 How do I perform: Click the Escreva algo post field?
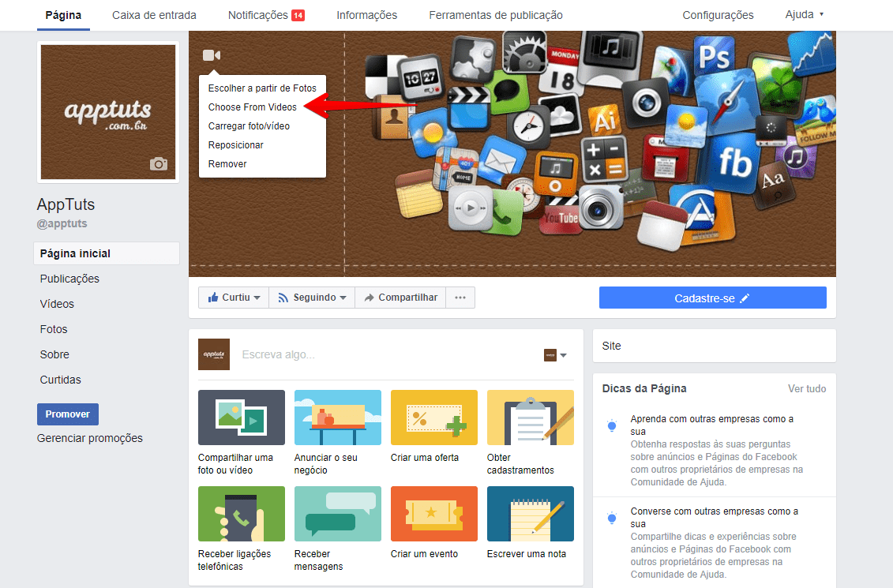pos(387,354)
